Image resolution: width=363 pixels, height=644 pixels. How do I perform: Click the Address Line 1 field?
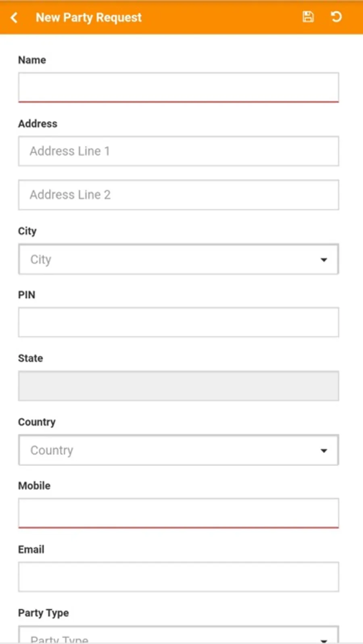click(x=178, y=151)
